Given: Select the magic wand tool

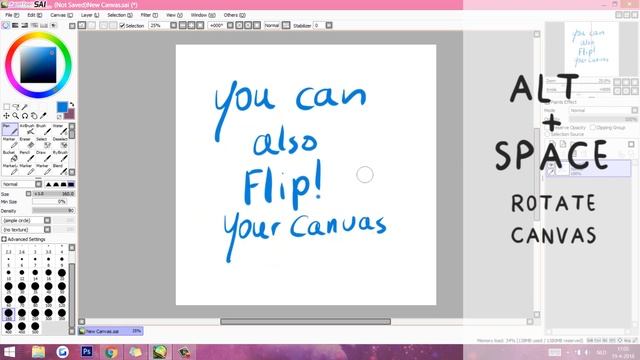Looking at the screenshot, I should tap(25, 107).
